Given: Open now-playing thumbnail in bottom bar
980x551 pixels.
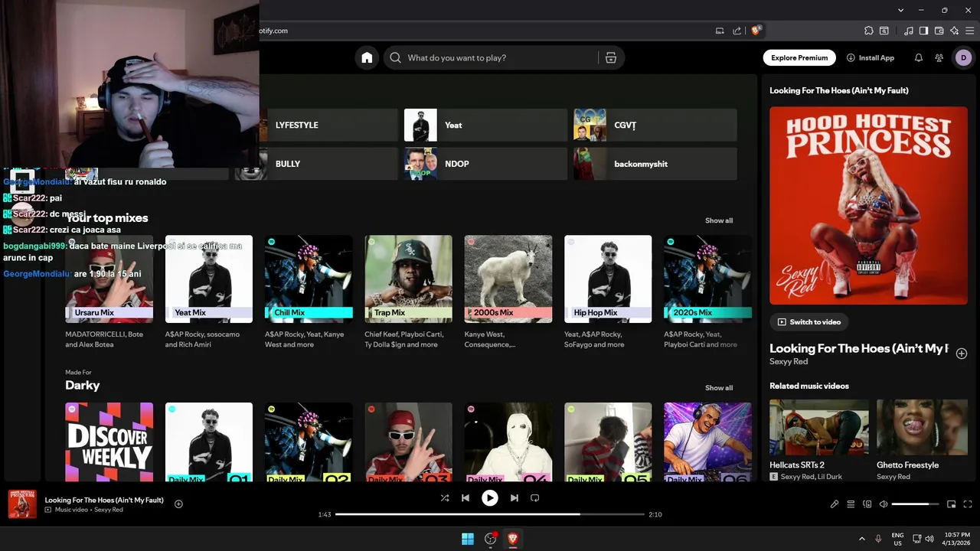Looking at the screenshot, I should click(x=22, y=504).
